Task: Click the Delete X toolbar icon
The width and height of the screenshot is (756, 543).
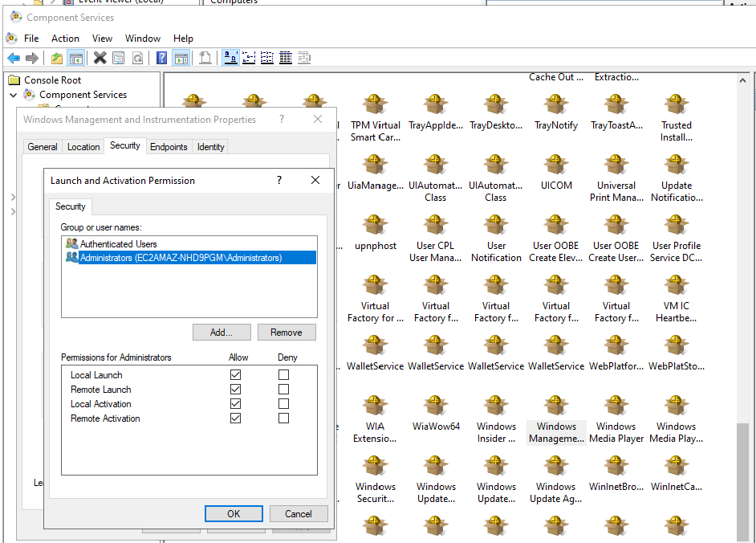Action: pos(100,58)
